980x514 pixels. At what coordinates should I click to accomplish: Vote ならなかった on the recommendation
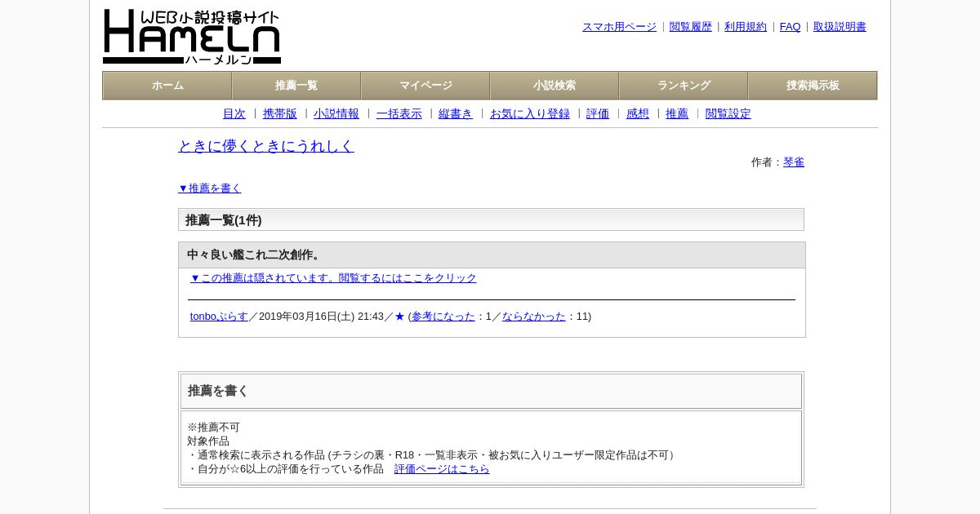534,317
